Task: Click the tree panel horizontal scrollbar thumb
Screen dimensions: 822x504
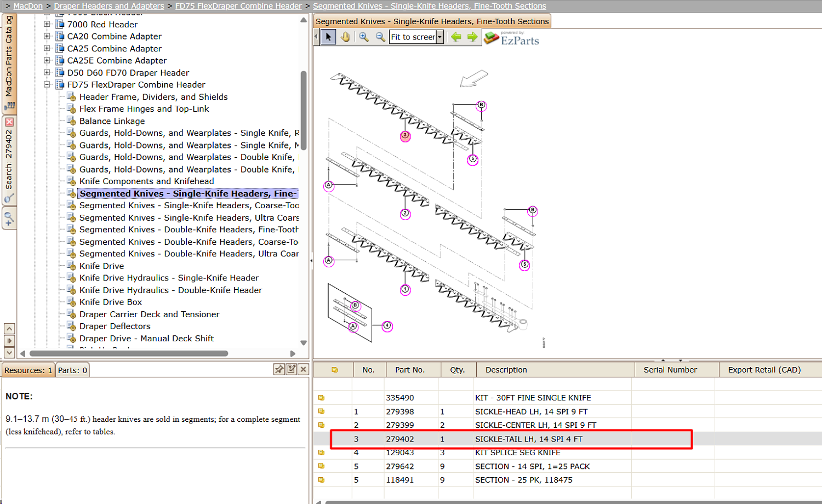Action: click(129, 353)
